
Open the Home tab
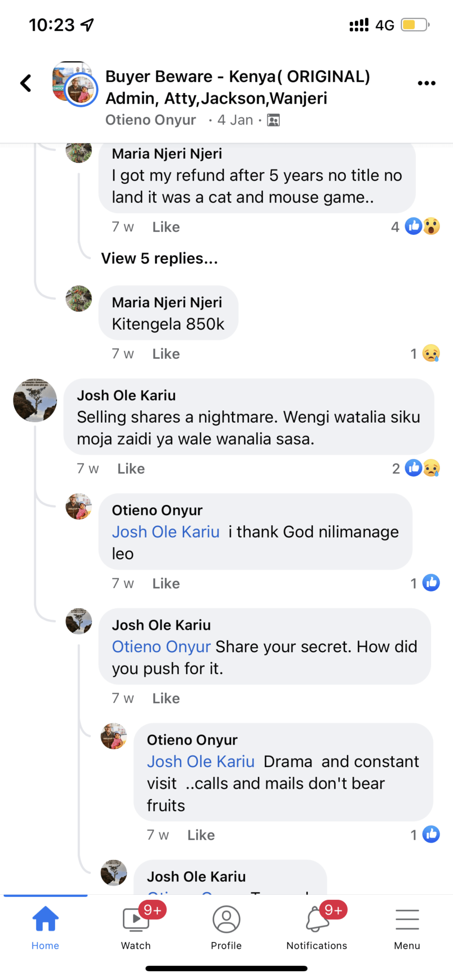coord(45,927)
